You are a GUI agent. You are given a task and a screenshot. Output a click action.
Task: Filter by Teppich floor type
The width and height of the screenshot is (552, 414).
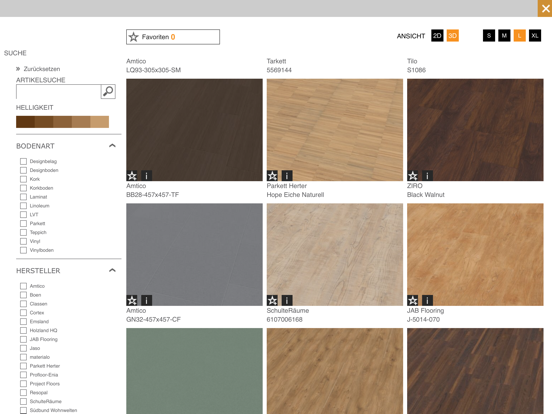pyautogui.click(x=23, y=232)
